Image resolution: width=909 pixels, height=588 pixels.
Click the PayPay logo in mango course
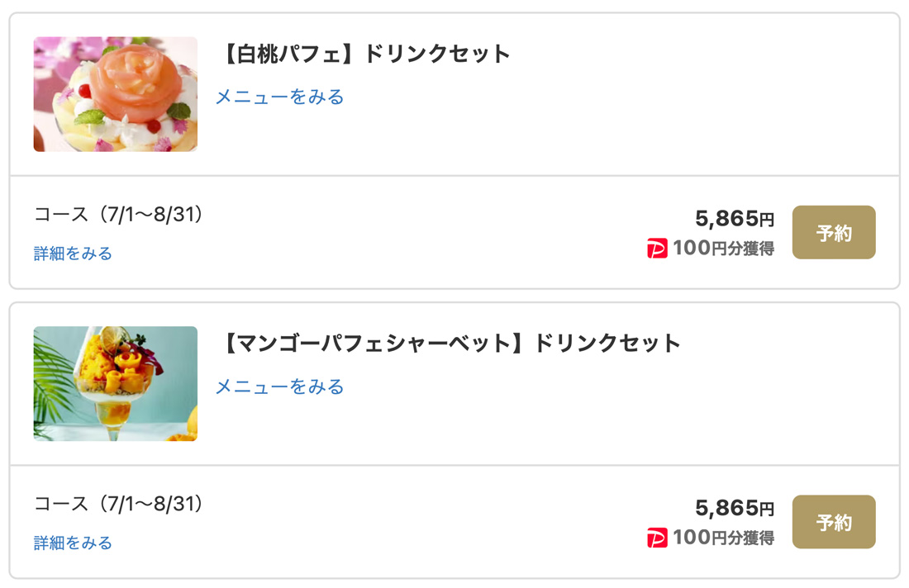[657, 538]
